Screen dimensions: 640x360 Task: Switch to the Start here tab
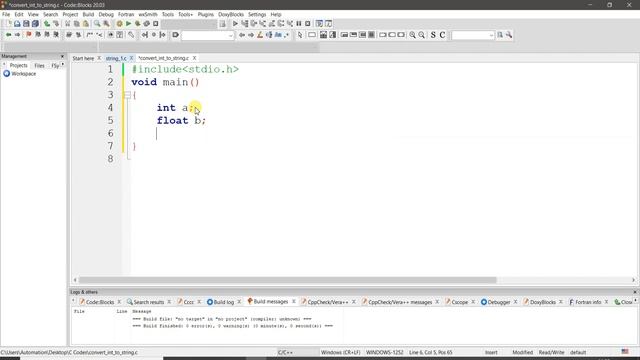pyautogui.click(x=83, y=58)
